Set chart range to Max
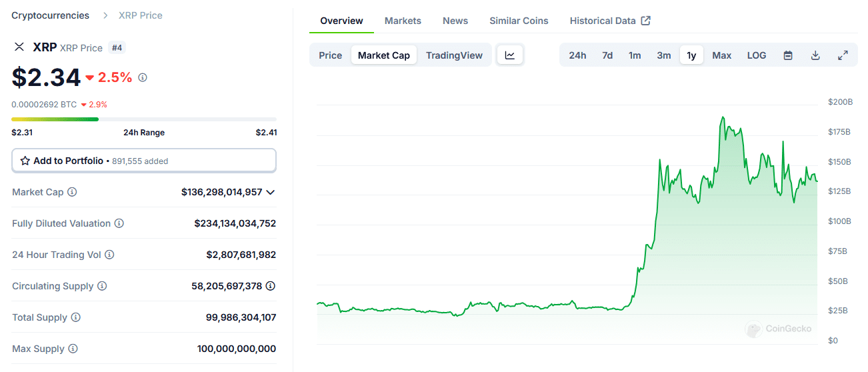 (722, 55)
